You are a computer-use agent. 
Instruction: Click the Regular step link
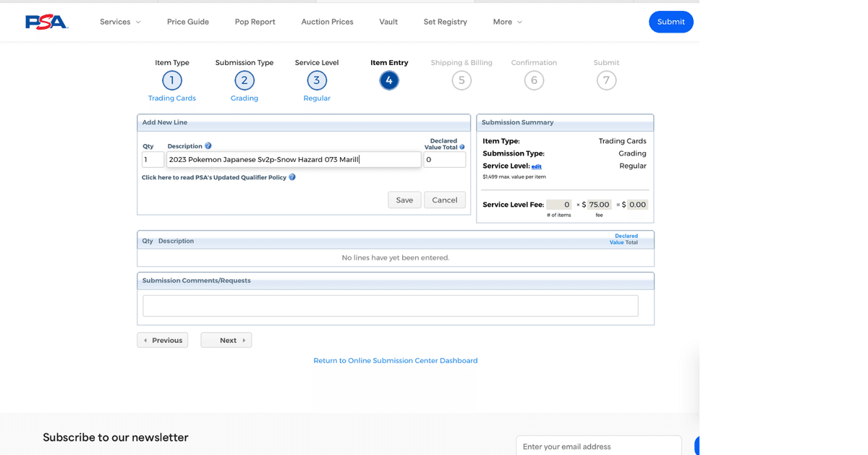pos(317,98)
